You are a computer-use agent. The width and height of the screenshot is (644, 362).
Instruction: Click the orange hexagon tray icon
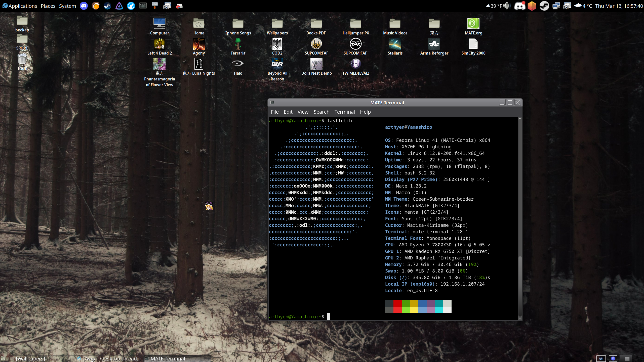click(532, 6)
